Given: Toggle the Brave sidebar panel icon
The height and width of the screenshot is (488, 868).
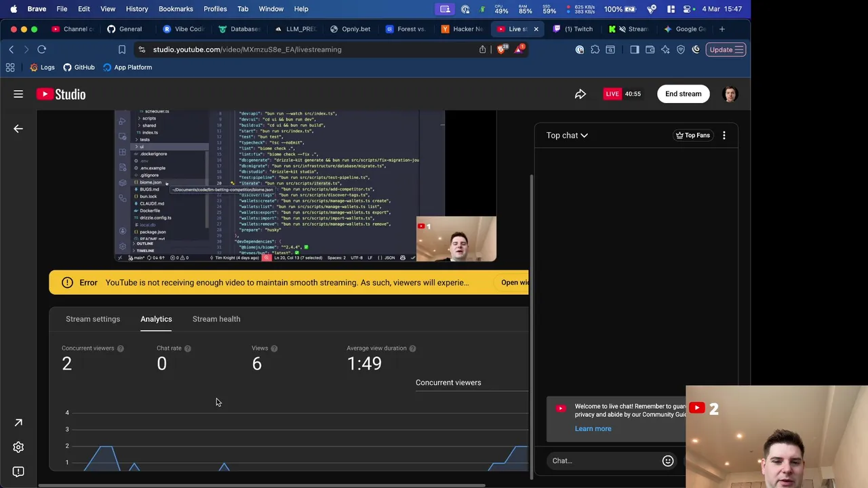Looking at the screenshot, I should point(635,49).
